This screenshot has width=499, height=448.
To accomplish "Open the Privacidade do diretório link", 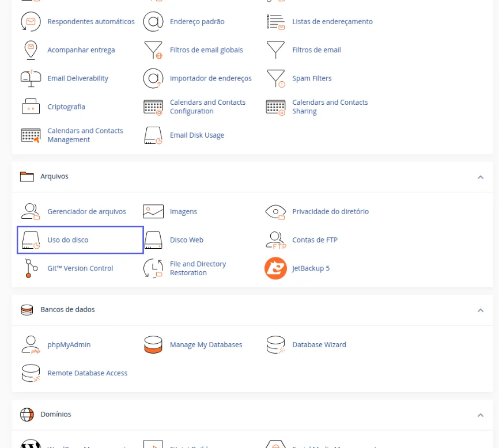I will 330,211.
